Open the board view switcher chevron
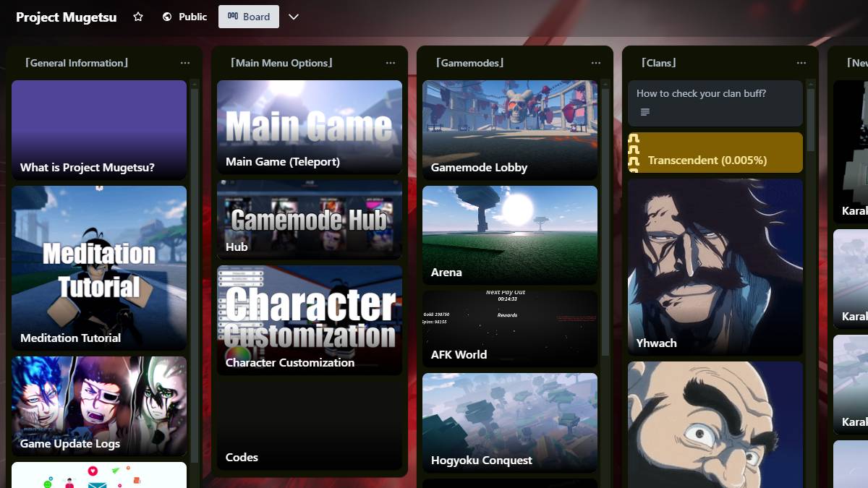868x488 pixels. tap(294, 17)
